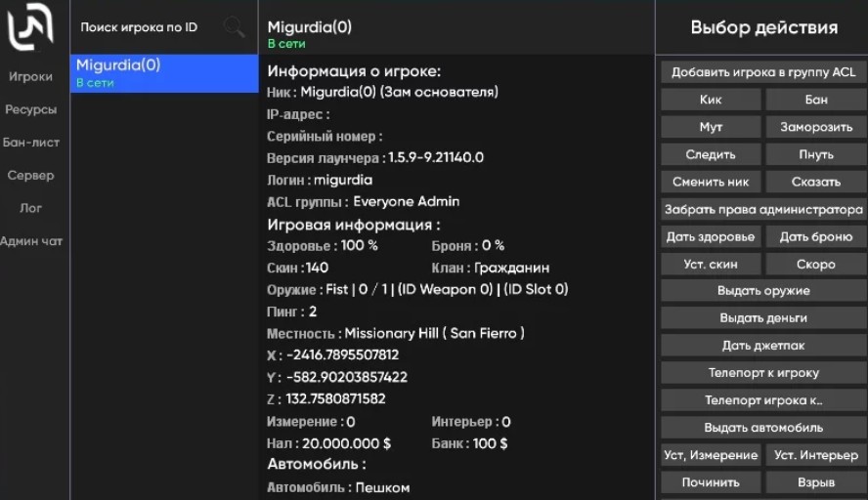Viewport: 868px width, 500px height.
Task: Go to the Сервер section
Action: [x=31, y=176]
